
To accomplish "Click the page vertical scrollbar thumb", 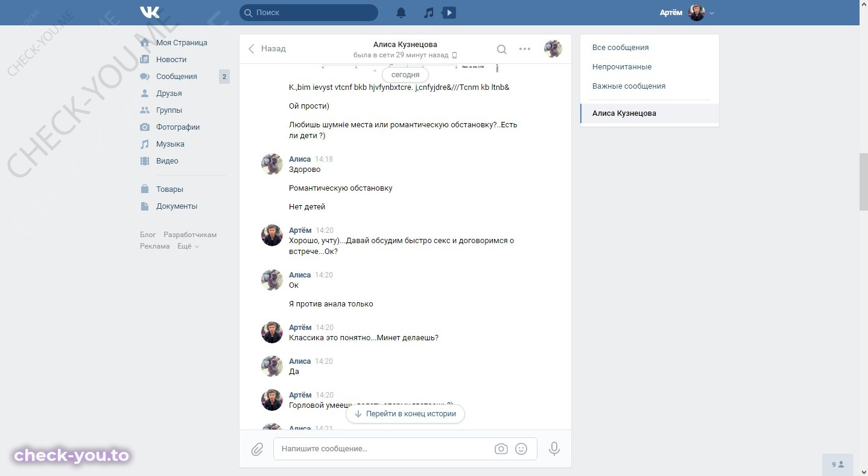I will click(x=863, y=182).
